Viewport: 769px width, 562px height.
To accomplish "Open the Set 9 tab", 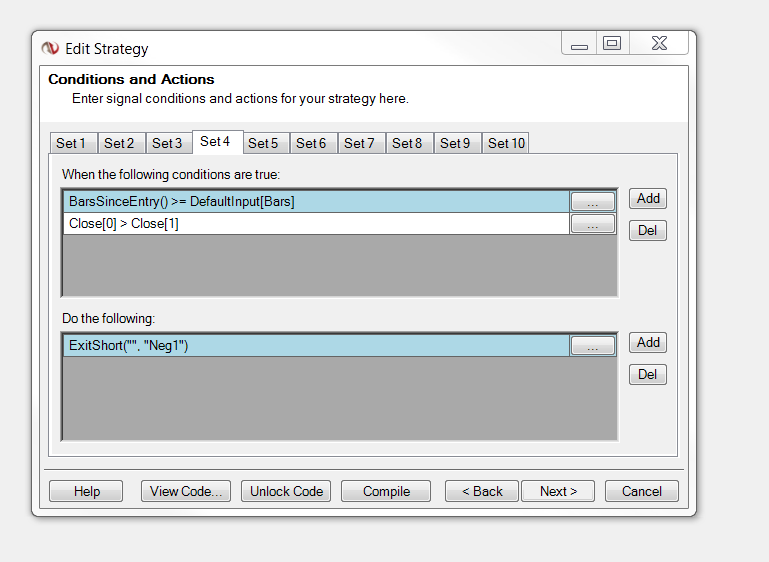I will [457, 143].
